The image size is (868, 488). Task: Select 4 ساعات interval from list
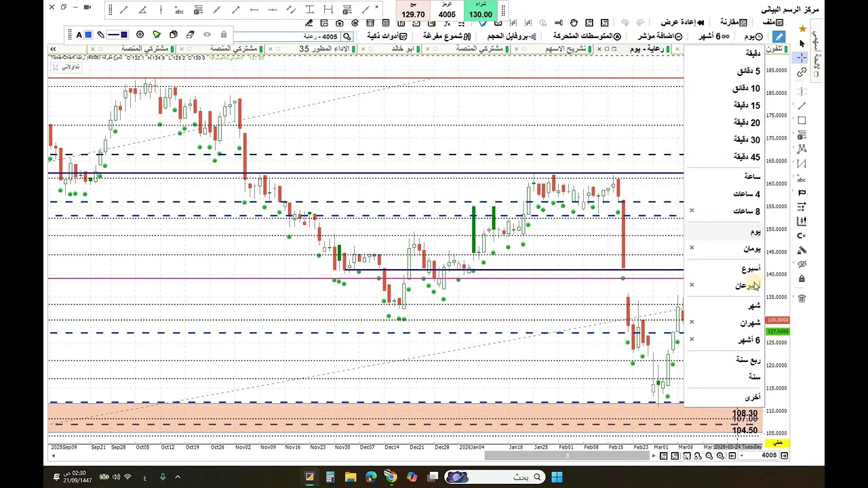[x=747, y=194]
